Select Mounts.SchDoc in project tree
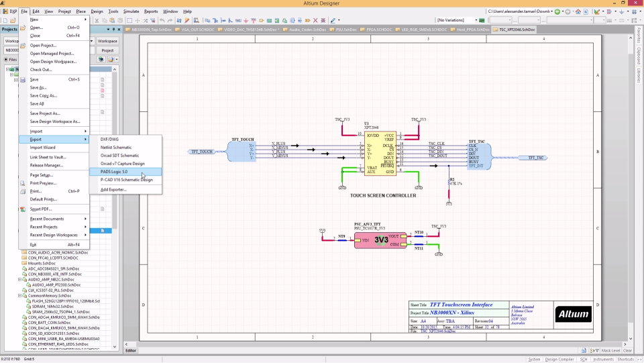Image resolution: width=644 pixels, height=363 pixels. pyautogui.click(x=42, y=263)
